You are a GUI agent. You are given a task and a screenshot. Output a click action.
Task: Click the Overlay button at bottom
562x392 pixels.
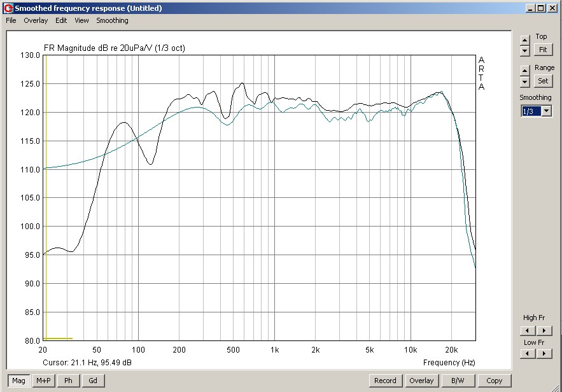(421, 381)
